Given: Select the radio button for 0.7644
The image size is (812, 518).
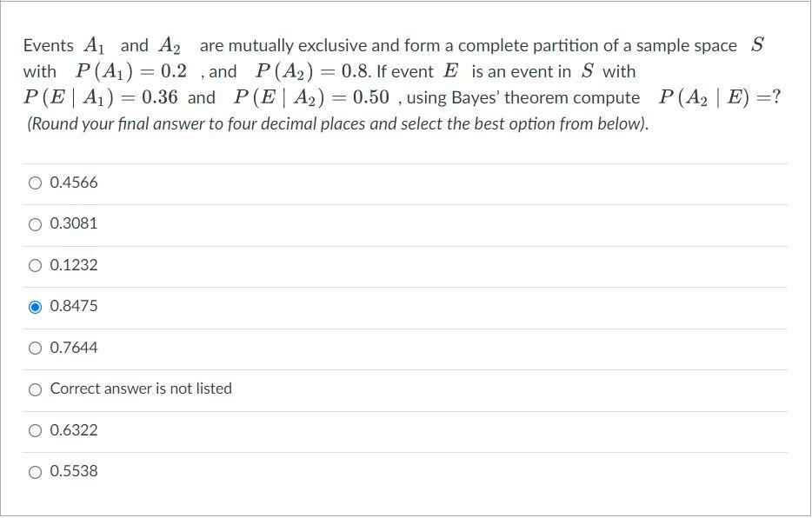Looking at the screenshot, I should coord(35,347).
